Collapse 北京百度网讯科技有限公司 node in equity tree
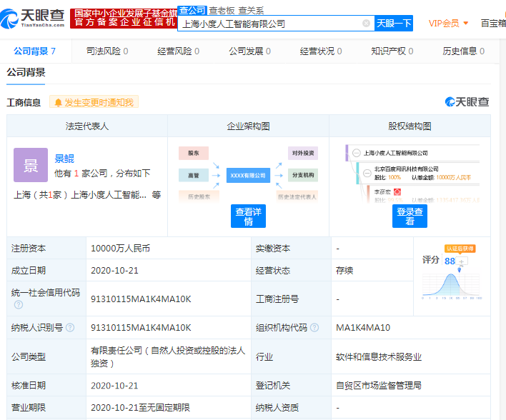 pyautogui.click(x=367, y=174)
